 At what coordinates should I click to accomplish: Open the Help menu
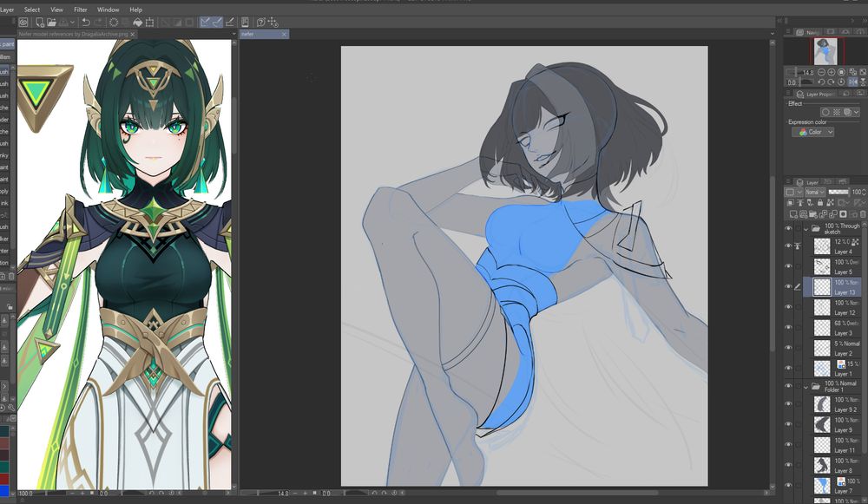coord(135,10)
